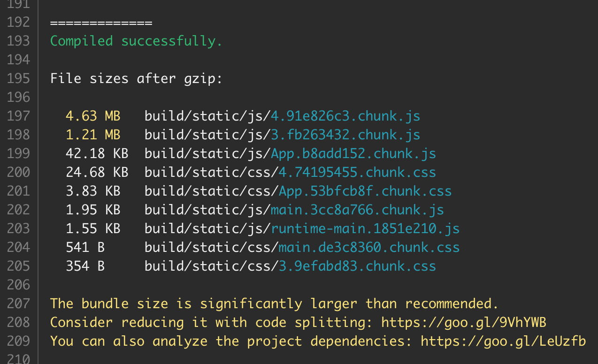
Task: Click the 4.74195455.chunk.css file name
Action: 357,172
